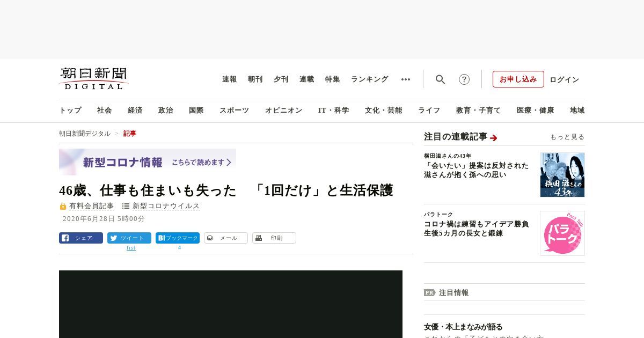The width and height of the screenshot is (644, 338).
Task: Open the 新型コロナウイルス topic list link
Action: [166, 206]
